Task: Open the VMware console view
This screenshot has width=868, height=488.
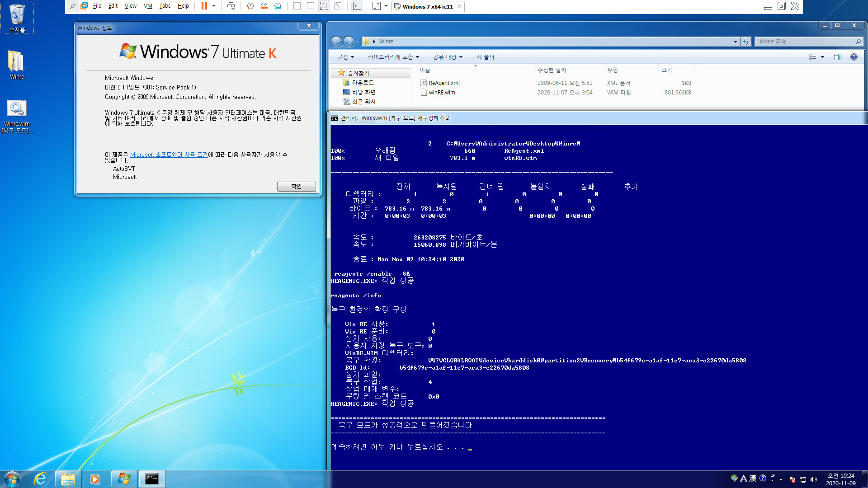Action: point(357,6)
